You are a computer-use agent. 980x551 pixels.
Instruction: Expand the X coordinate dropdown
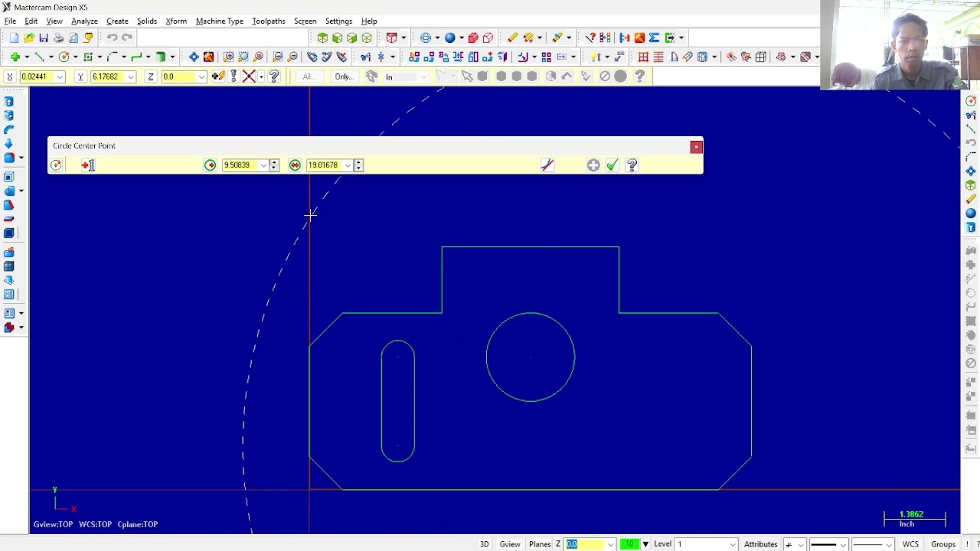pyautogui.click(x=60, y=77)
